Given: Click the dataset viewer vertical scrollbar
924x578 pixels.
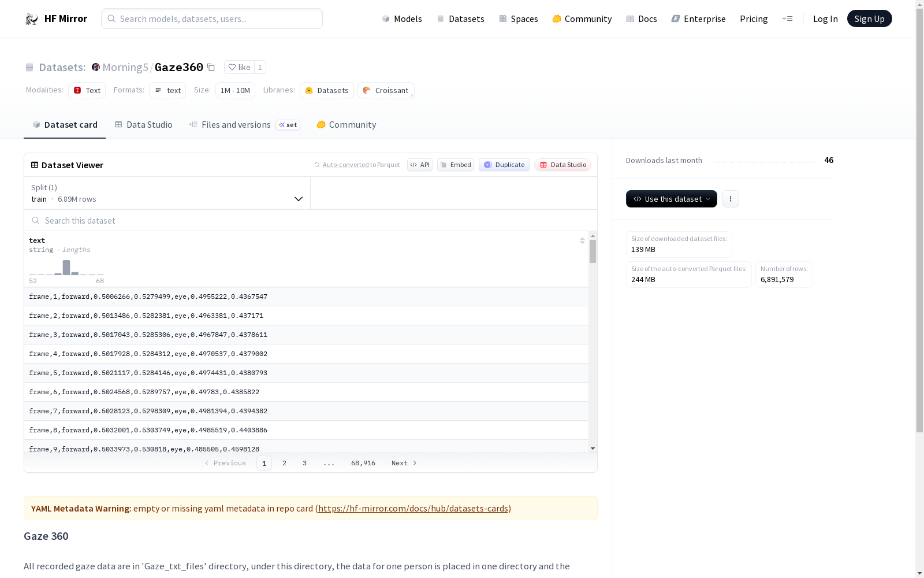Looking at the screenshot, I should [x=593, y=252].
